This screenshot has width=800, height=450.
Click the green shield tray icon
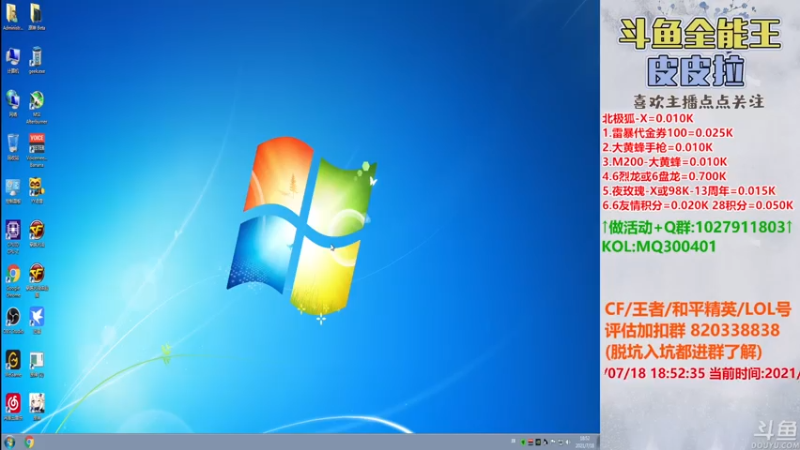(x=523, y=442)
